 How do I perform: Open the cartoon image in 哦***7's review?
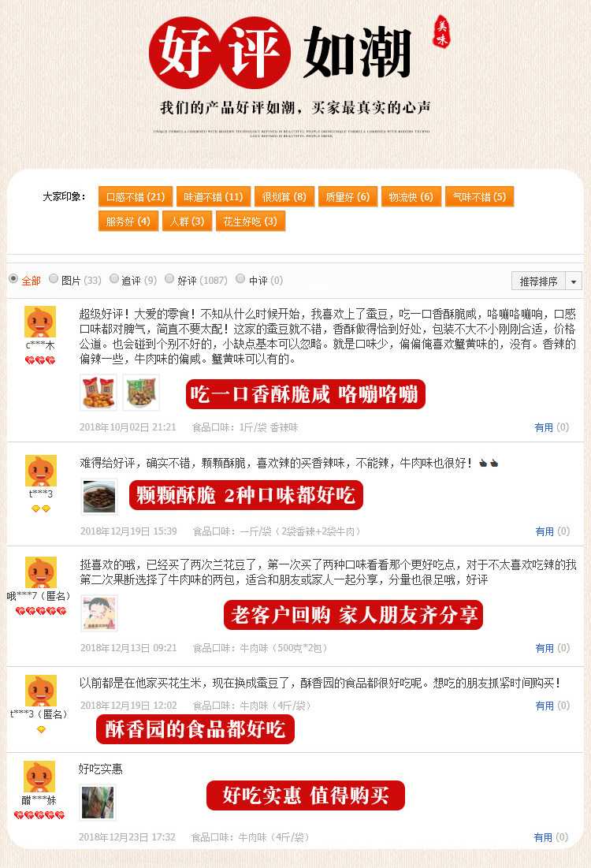coord(99,613)
